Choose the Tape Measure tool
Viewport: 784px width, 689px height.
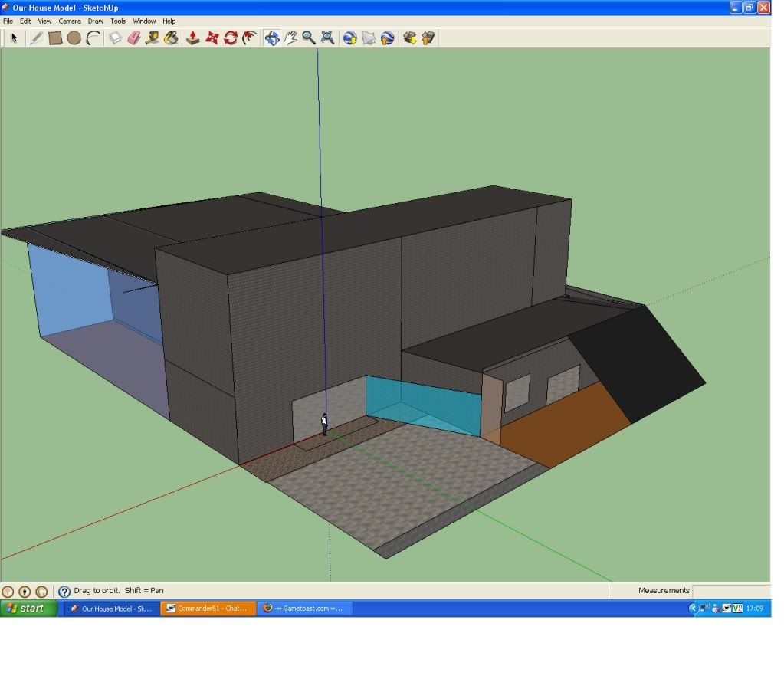(x=153, y=38)
